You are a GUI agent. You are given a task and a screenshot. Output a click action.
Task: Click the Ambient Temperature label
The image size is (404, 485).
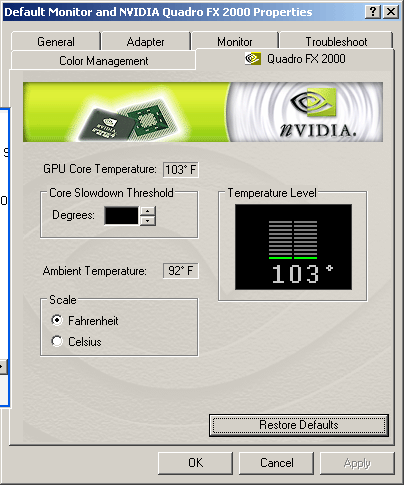coord(95,271)
